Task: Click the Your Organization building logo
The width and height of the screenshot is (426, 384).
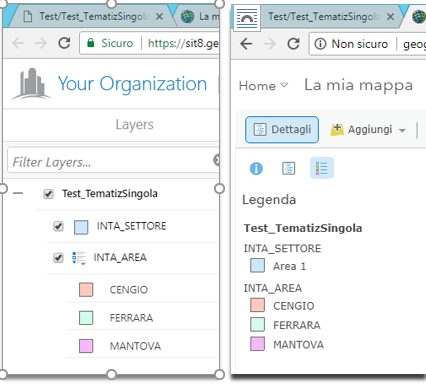Action: pyautogui.click(x=31, y=84)
